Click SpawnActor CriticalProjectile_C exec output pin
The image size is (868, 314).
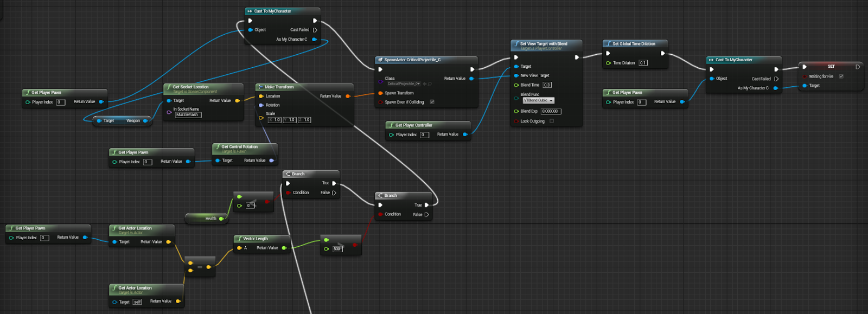[473, 69]
